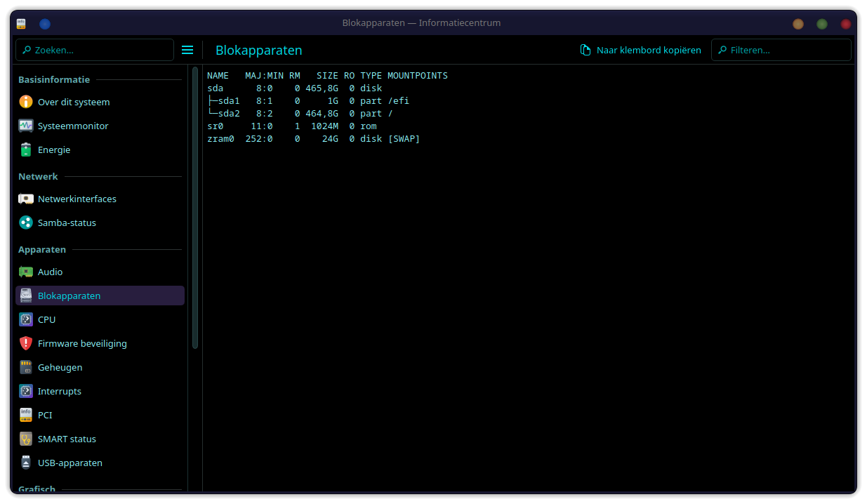The width and height of the screenshot is (867, 504).
Task: Click the Energie battery icon
Action: [x=26, y=150]
